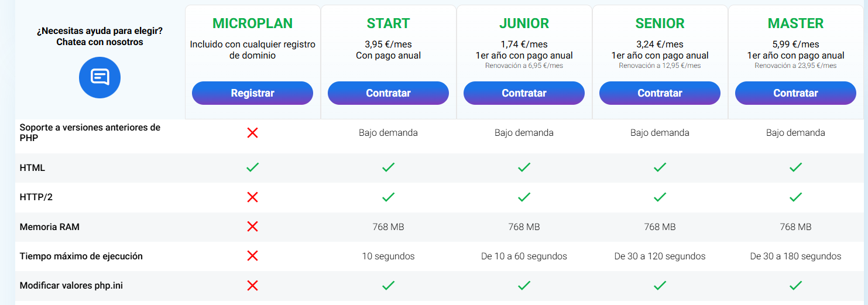Click MICROPLAN's PHP versions red X
This screenshot has width=868, height=305.
tap(252, 133)
